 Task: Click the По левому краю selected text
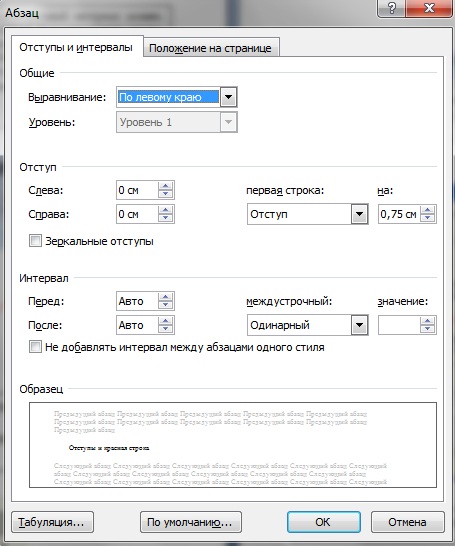(169, 97)
